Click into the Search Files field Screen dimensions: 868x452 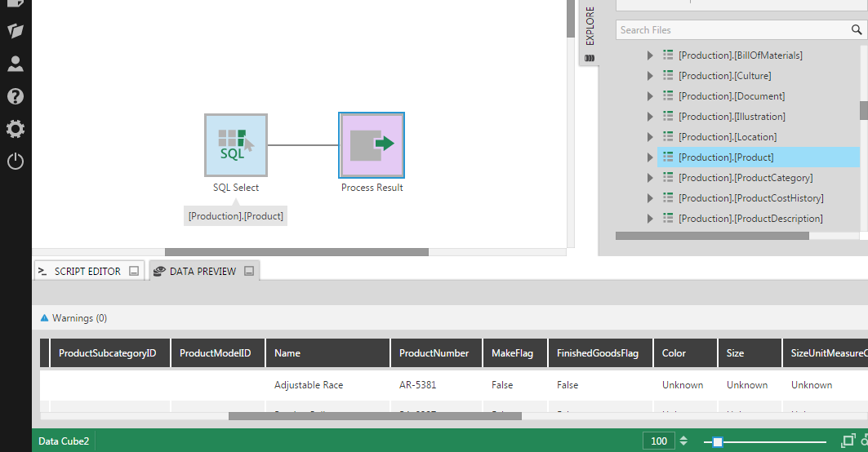(x=733, y=30)
